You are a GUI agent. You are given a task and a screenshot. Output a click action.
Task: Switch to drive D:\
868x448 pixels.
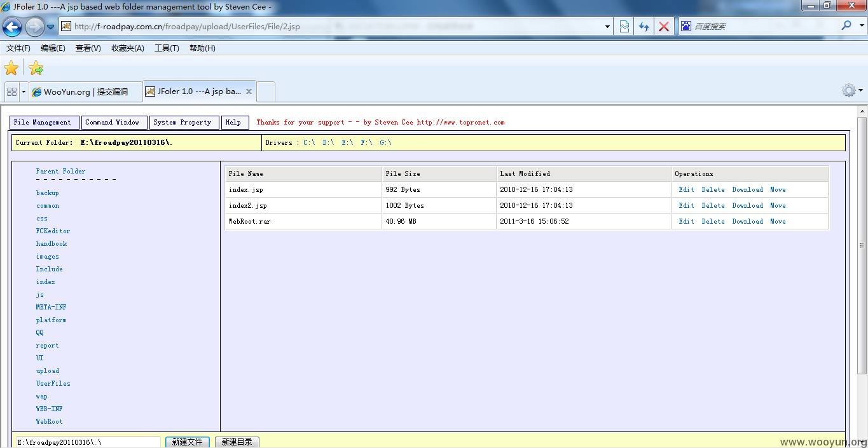[328, 142]
